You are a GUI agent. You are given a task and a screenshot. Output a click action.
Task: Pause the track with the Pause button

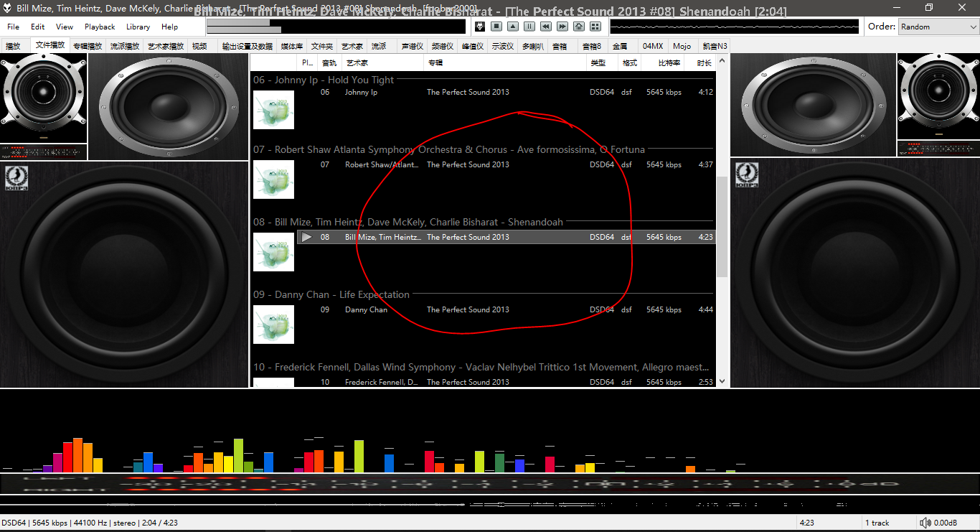529,27
